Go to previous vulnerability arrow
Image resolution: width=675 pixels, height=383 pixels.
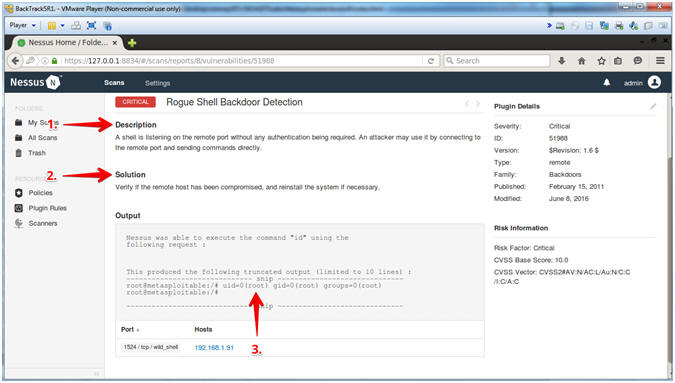(467, 103)
